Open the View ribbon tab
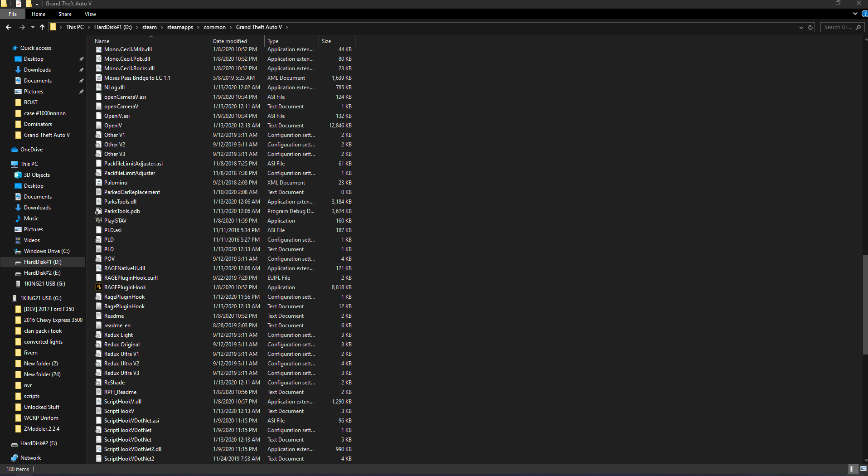868x476 pixels. [90, 14]
